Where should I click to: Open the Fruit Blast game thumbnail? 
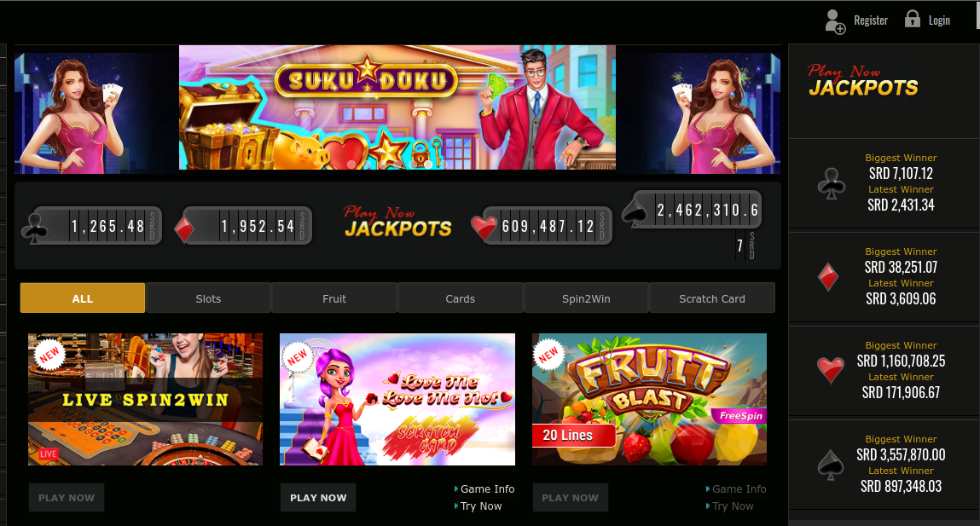pyautogui.click(x=649, y=399)
